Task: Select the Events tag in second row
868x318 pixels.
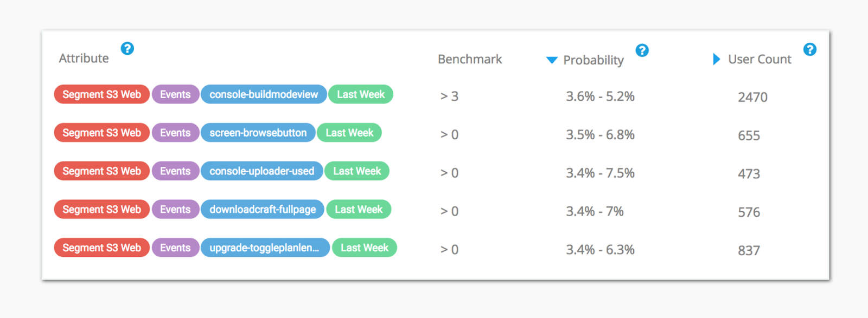Action: 175,133
